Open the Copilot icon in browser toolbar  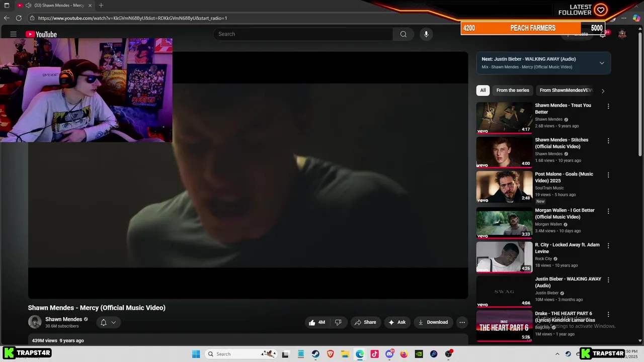click(636, 18)
